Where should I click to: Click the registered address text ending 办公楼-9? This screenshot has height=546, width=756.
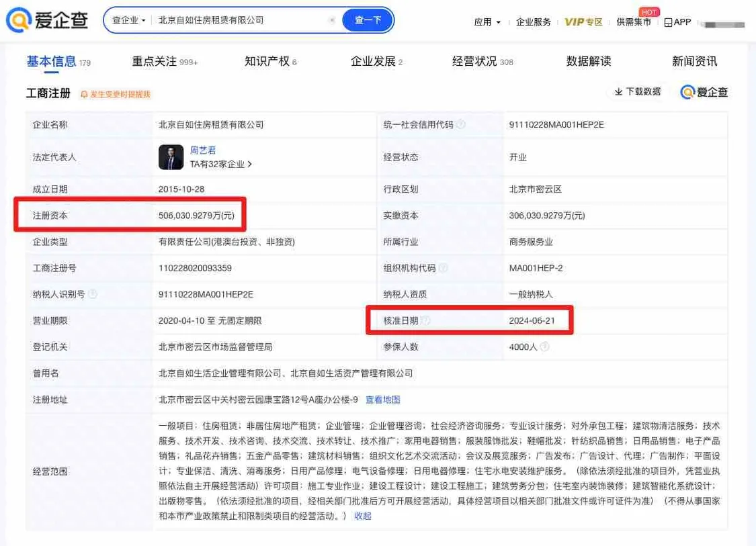coord(259,400)
